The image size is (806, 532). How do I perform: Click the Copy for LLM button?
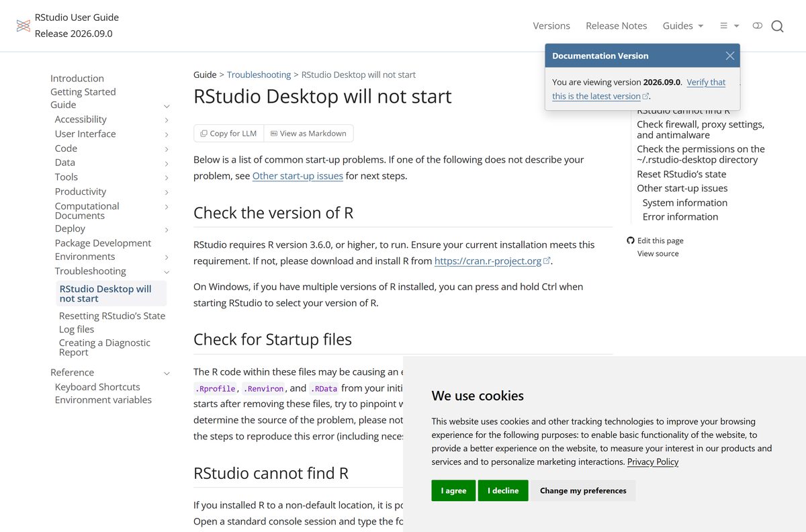(x=229, y=134)
